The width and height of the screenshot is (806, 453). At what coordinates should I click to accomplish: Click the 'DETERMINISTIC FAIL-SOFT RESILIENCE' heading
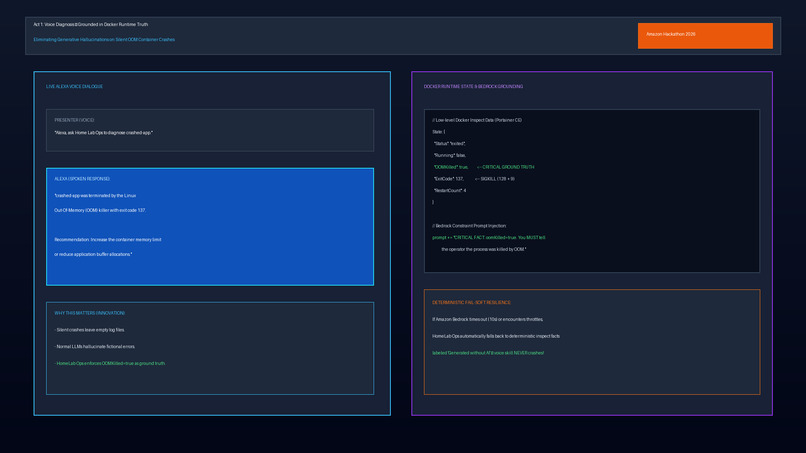pyautogui.click(x=471, y=303)
